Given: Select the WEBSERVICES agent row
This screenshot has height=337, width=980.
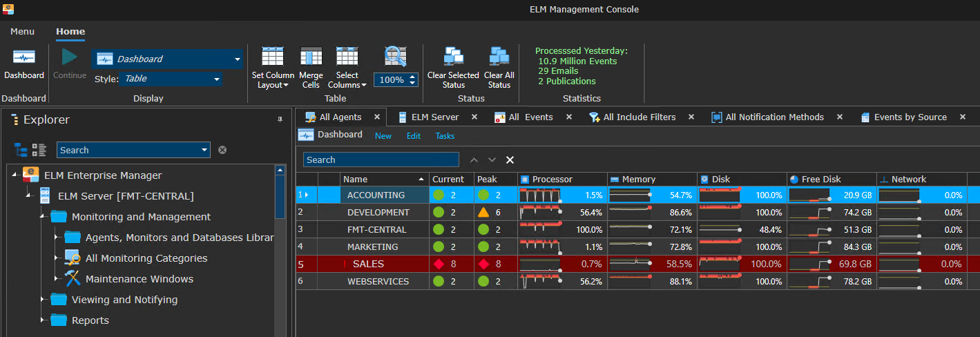Looking at the screenshot, I should click(x=637, y=281).
